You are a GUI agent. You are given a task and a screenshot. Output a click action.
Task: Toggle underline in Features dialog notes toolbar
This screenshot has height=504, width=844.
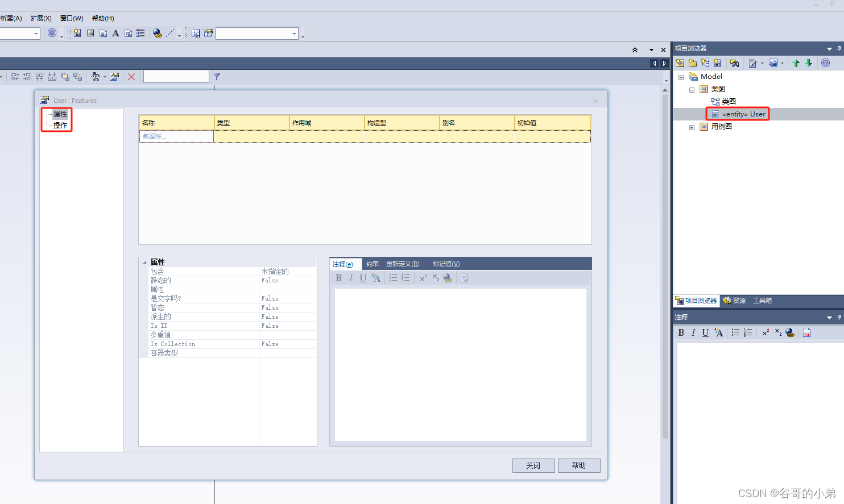click(363, 278)
